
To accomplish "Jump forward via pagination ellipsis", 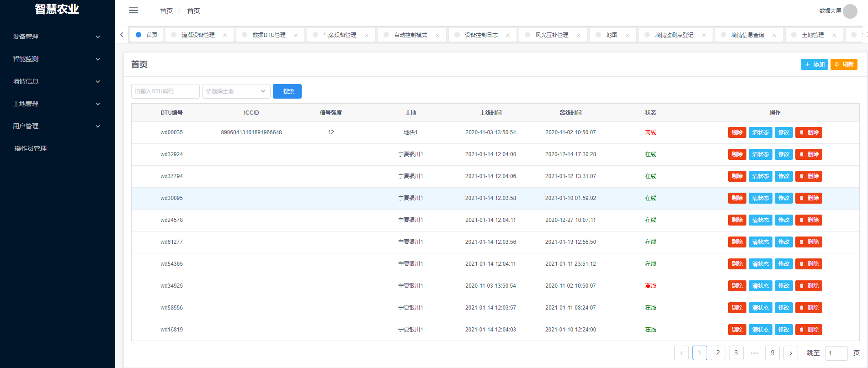I will pyautogui.click(x=755, y=353).
